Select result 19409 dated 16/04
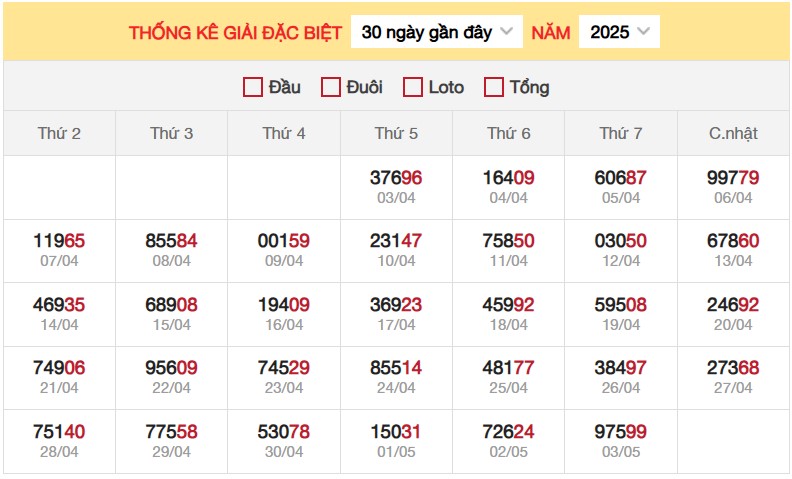 click(x=284, y=314)
